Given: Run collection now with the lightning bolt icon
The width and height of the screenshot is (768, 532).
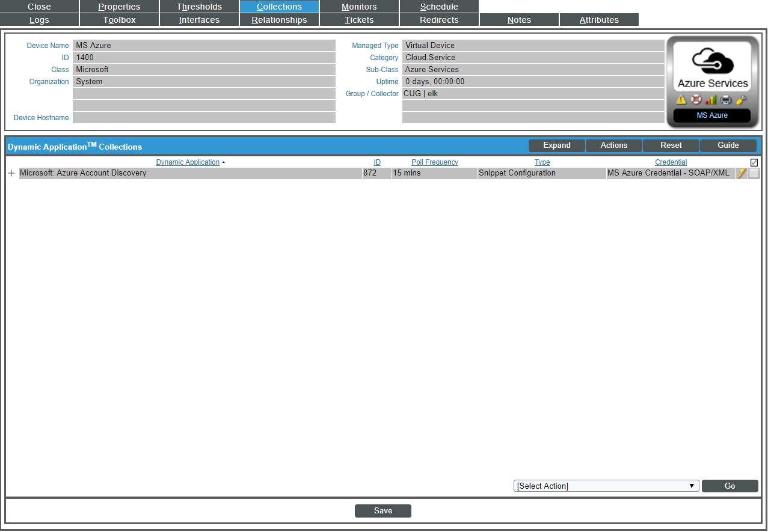Looking at the screenshot, I should (742, 173).
